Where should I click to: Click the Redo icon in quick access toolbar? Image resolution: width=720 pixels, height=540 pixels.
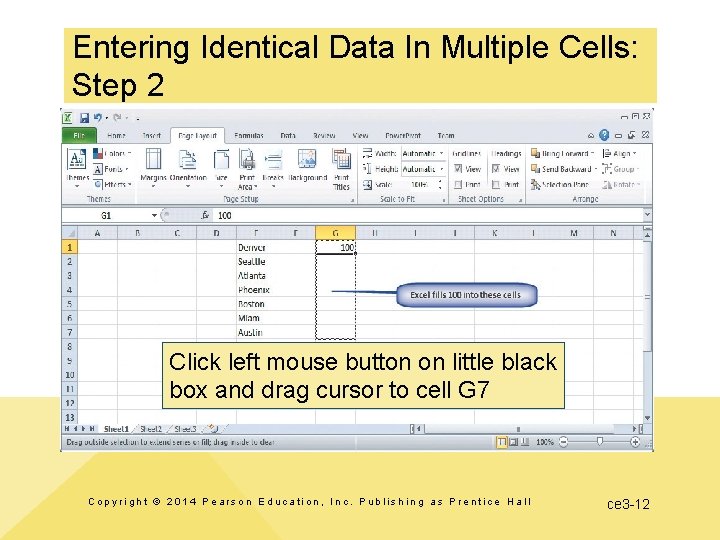pyautogui.click(x=117, y=118)
